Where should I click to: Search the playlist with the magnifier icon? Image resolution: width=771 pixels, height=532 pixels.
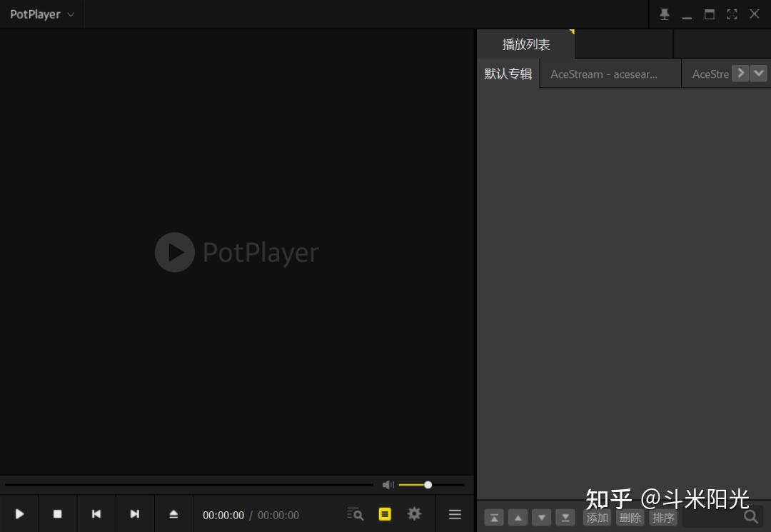tap(751, 517)
